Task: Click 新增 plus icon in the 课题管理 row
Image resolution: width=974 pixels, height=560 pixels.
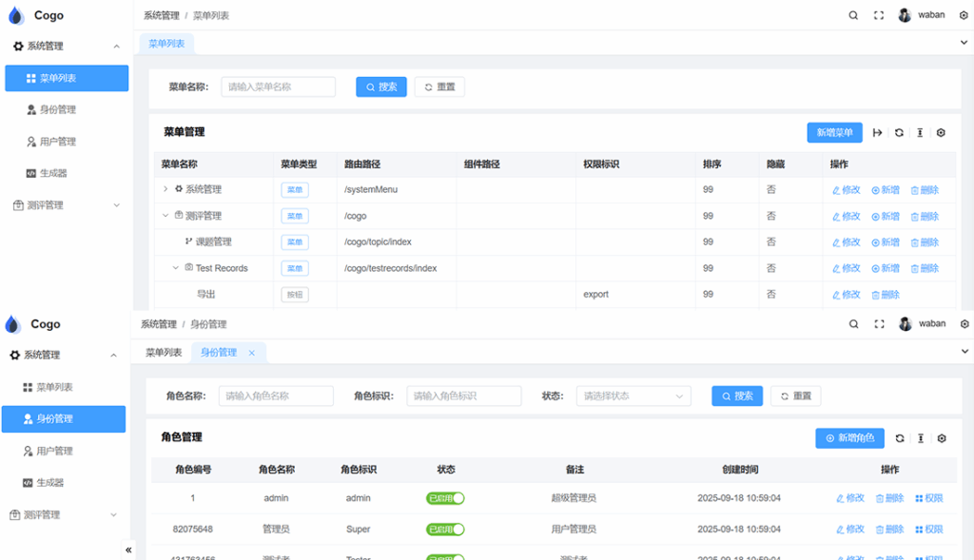Action: pyautogui.click(x=876, y=242)
